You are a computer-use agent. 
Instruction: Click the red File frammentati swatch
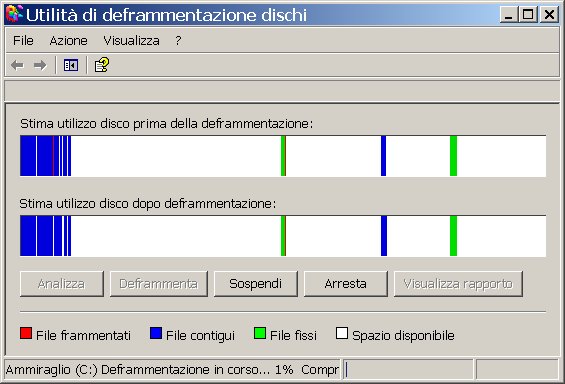tap(26, 333)
